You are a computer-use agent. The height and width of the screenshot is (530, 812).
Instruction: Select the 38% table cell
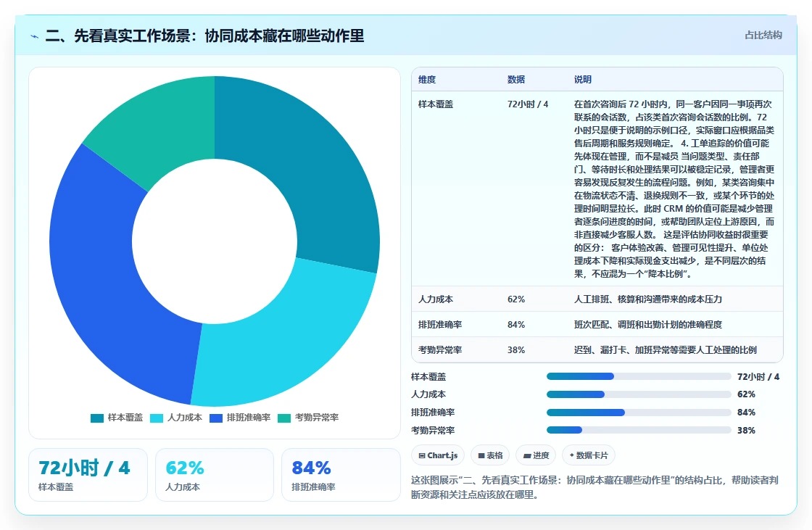click(x=516, y=350)
